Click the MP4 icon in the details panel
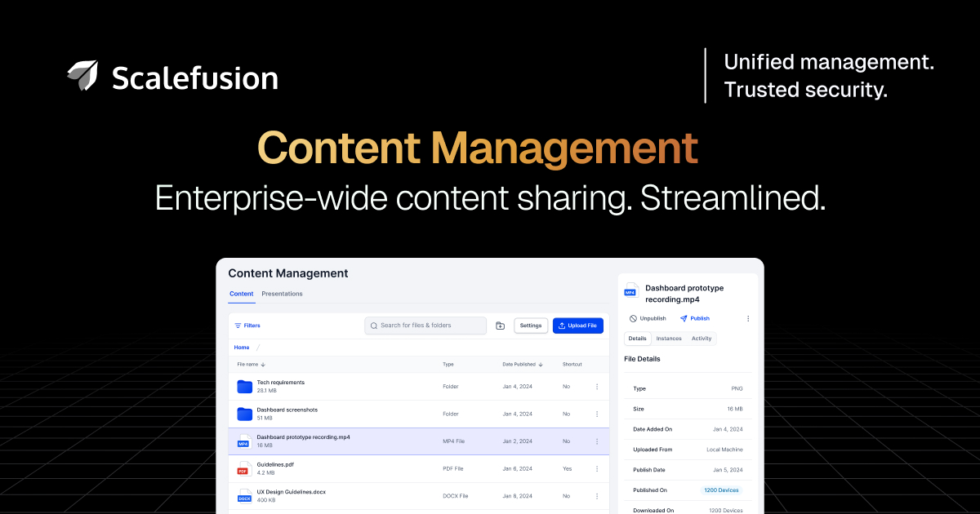 tap(630, 290)
